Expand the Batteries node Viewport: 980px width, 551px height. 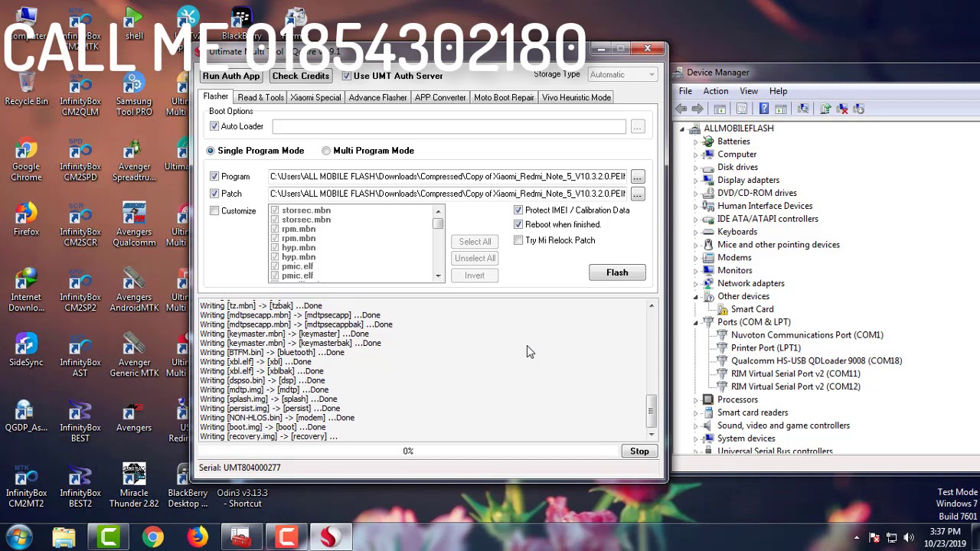pos(696,142)
